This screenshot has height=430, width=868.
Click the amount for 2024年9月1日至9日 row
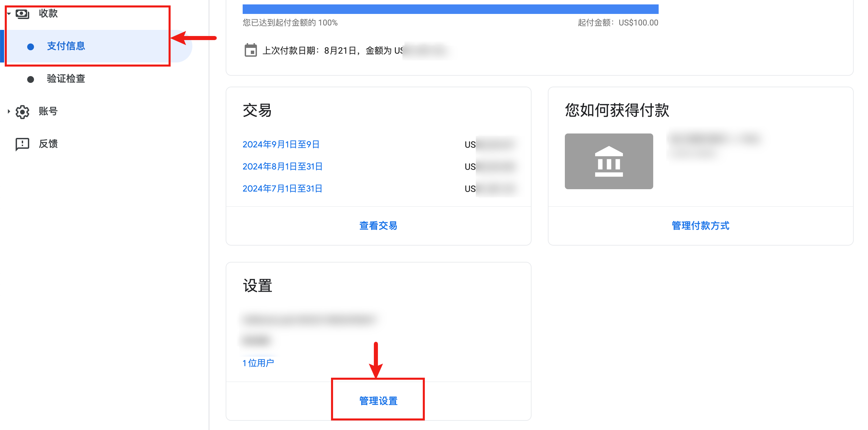(490, 145)
